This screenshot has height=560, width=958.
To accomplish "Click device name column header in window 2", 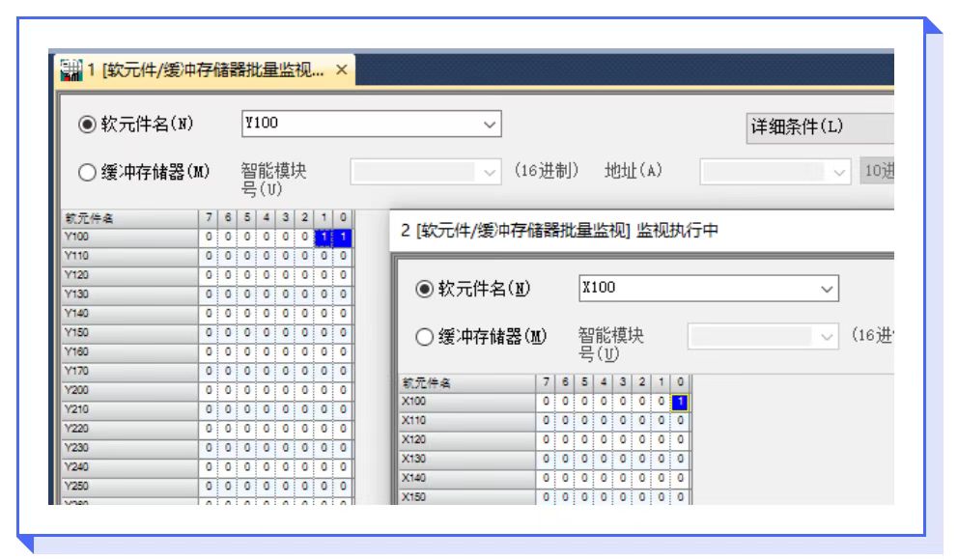I will pyautogui.click(x=467, y=383).
